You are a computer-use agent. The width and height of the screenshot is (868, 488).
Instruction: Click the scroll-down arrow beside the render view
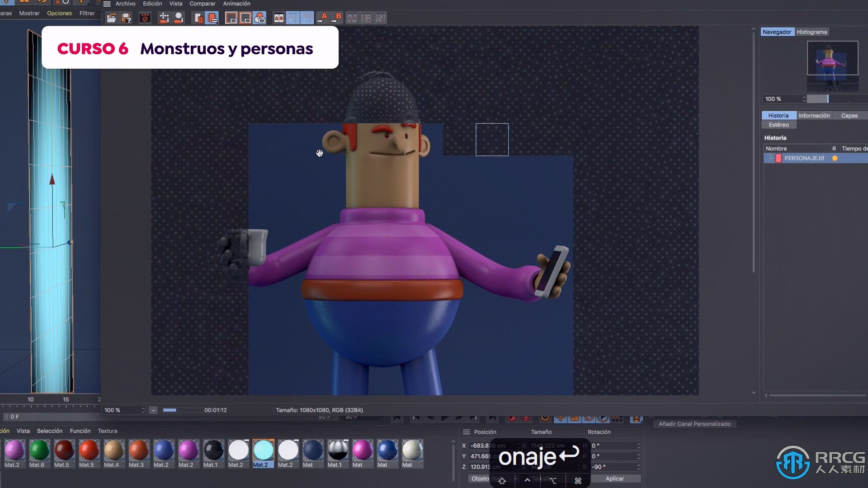click(754, 393)
